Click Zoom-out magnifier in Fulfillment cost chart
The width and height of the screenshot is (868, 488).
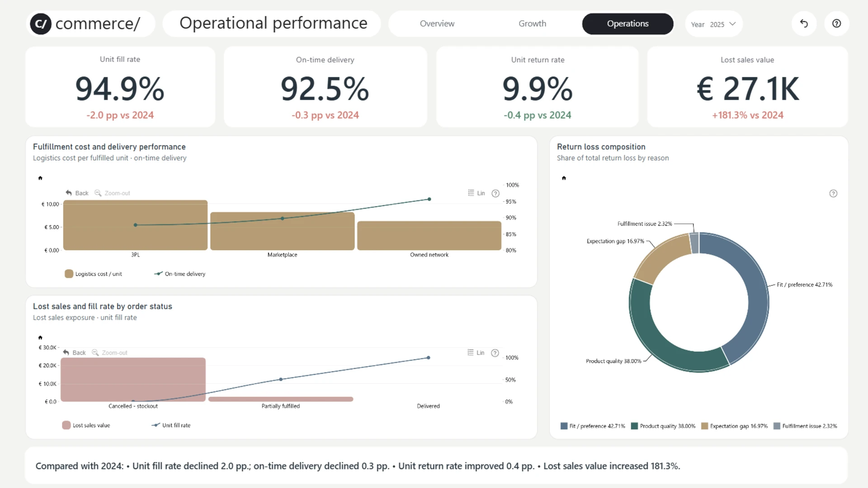pyautogui.click(x=112, y=193)
